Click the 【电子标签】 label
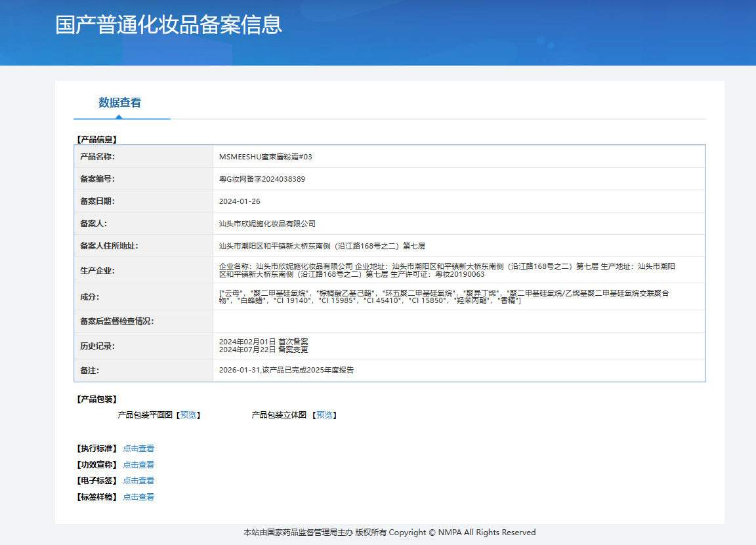Viewport: 756px width, 545px height. click(97, 481)
